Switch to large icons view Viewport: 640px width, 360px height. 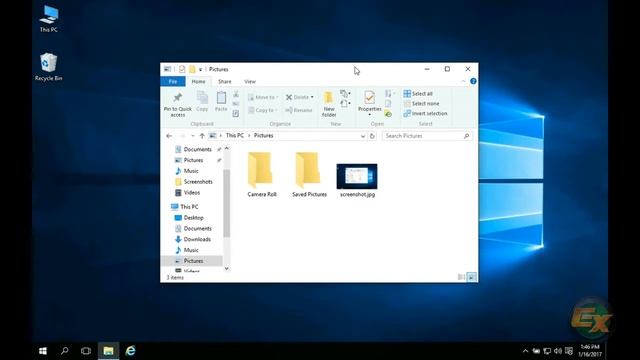[x=471, y=277]
